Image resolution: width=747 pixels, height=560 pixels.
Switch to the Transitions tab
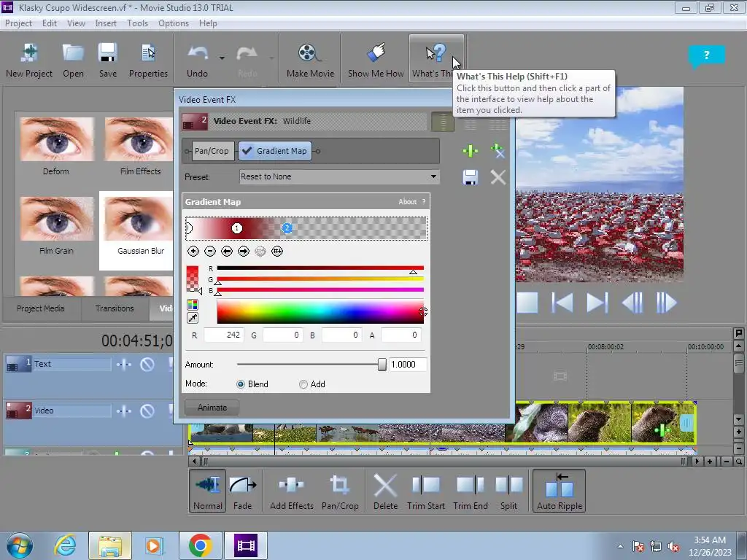pyautogui.click(x=115, y=308)
